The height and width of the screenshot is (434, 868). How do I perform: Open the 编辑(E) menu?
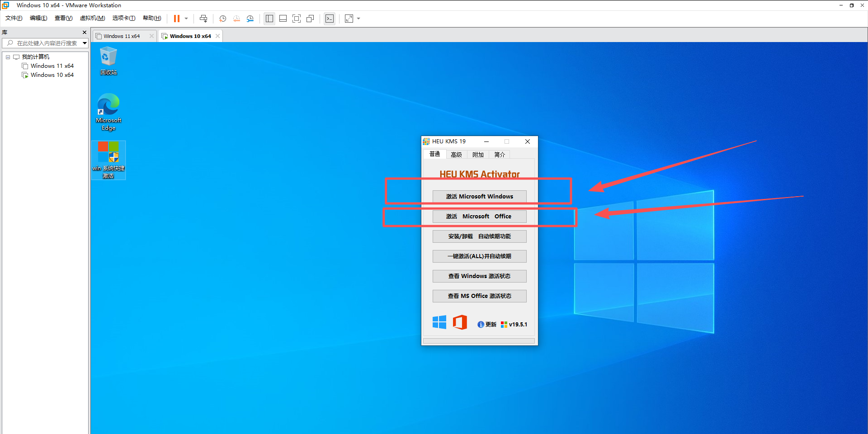click(38, 18)
